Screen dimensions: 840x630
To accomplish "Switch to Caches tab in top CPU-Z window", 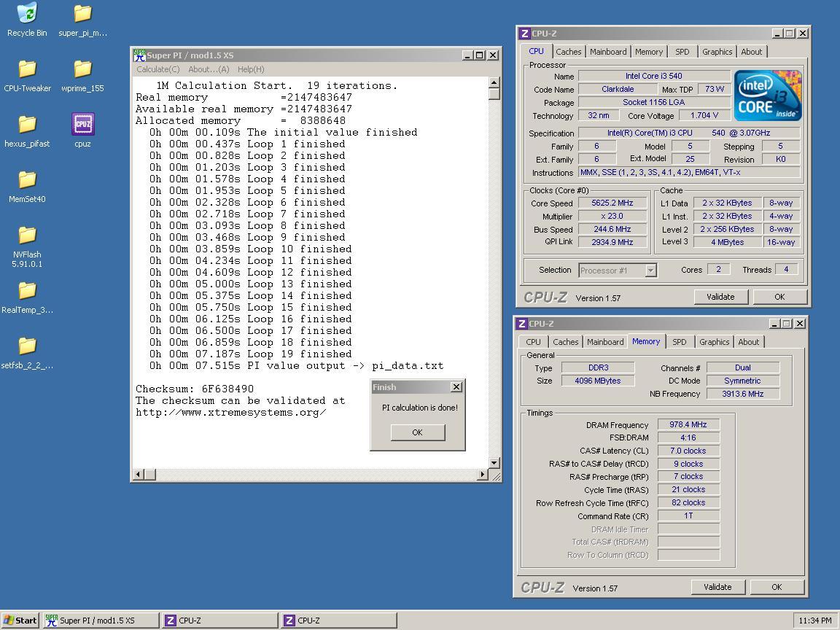I will [x=569, y=52].
